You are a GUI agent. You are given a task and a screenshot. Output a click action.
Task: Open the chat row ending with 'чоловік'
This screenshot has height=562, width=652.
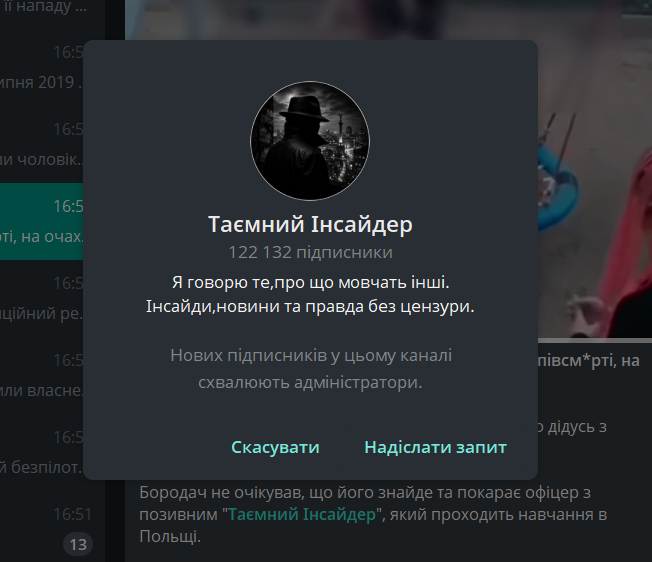[42, 145]
